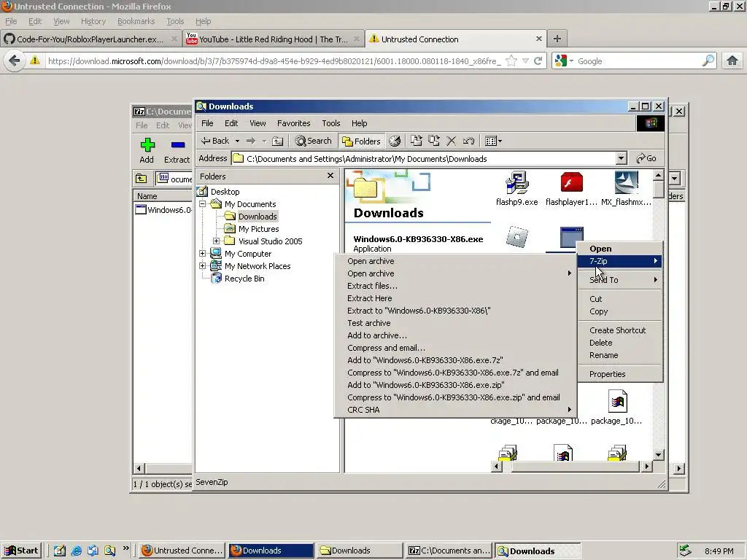
Task: Open Firefox Bookmarks menu
Action: (x=136, y=21)
